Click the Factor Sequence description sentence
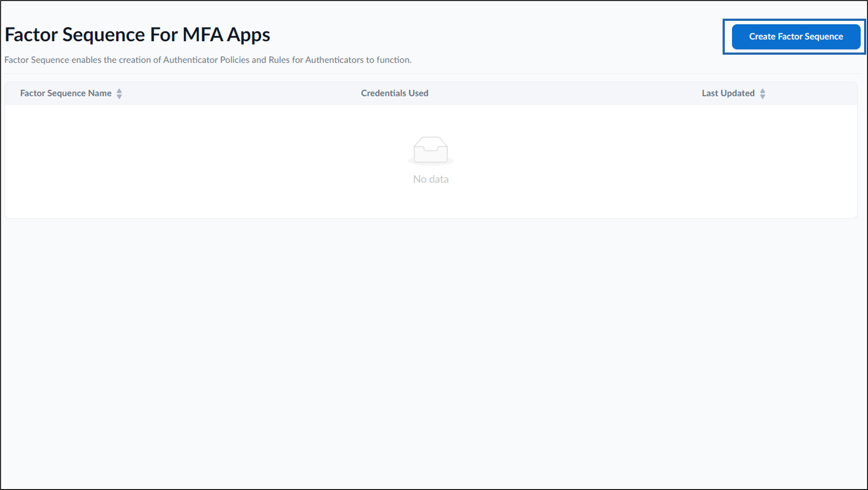 pyautogui.click(x=208, y=60)
